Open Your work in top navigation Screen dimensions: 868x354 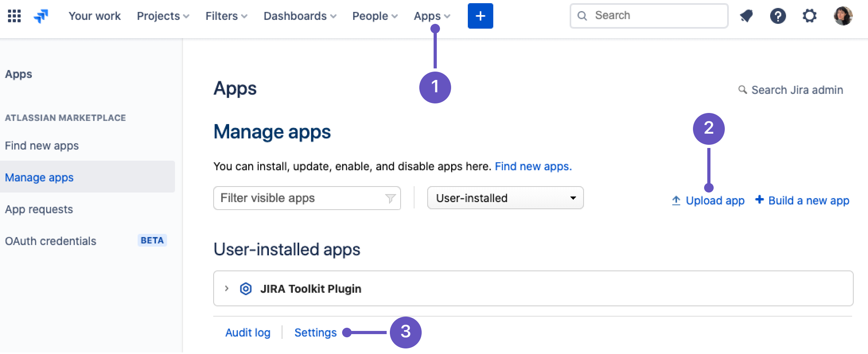coord(95,16)
